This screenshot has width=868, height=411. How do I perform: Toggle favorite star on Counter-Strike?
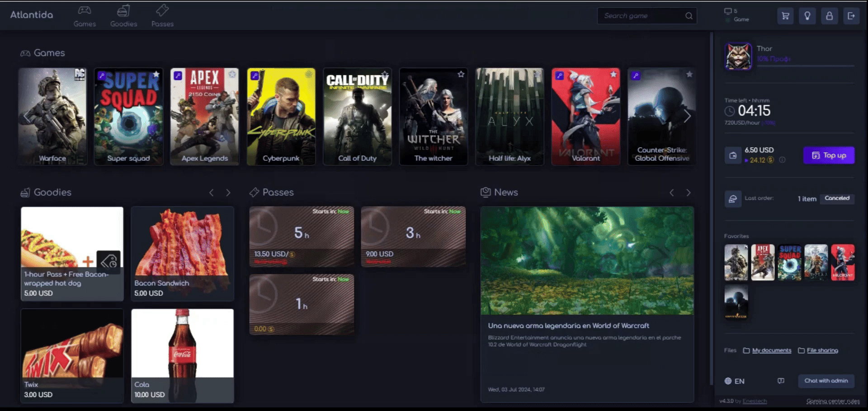(689, 74)
